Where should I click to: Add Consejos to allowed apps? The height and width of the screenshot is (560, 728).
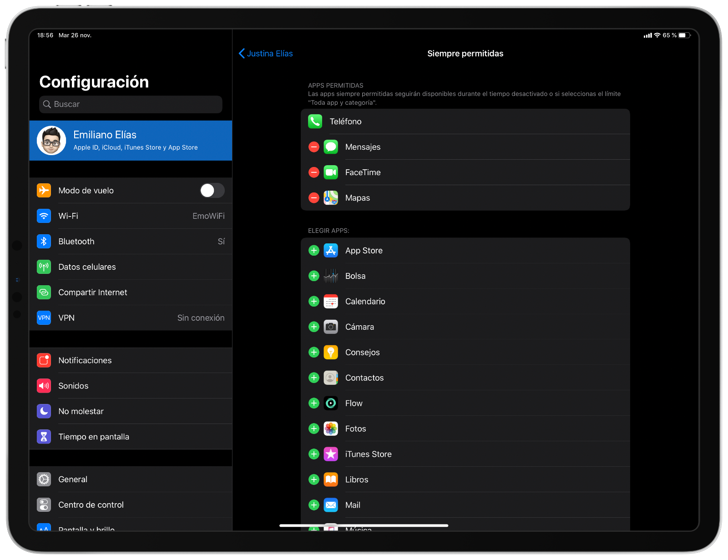coord(314,353)
